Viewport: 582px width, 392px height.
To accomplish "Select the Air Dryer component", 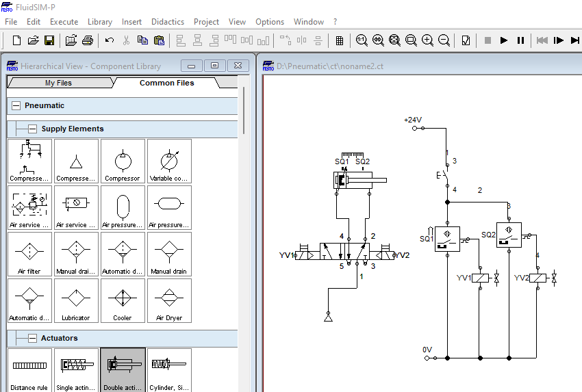I will tap(169, 300).
